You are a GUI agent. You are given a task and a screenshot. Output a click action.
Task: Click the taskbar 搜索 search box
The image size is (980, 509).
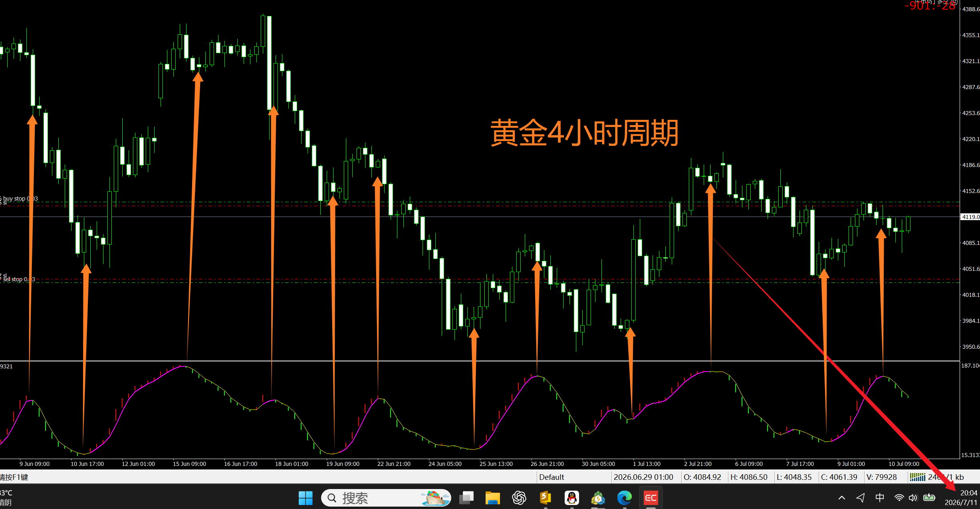pyautogui.click(x=386, y=498)
